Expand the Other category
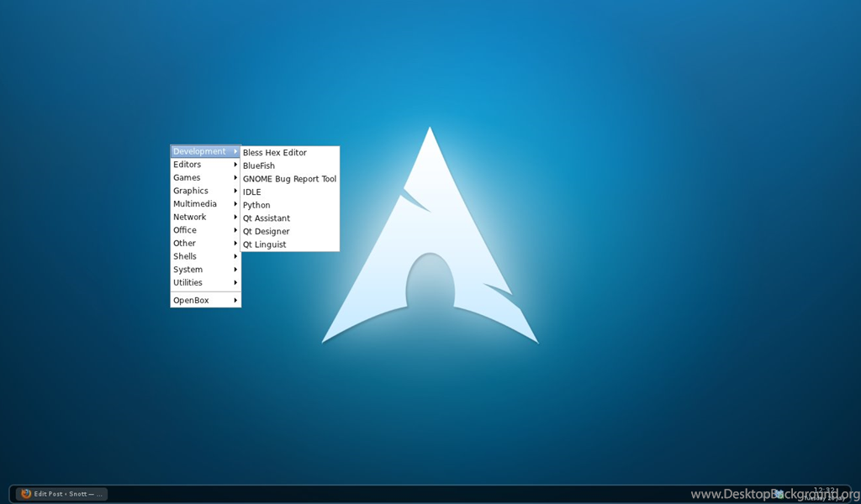 205,244
